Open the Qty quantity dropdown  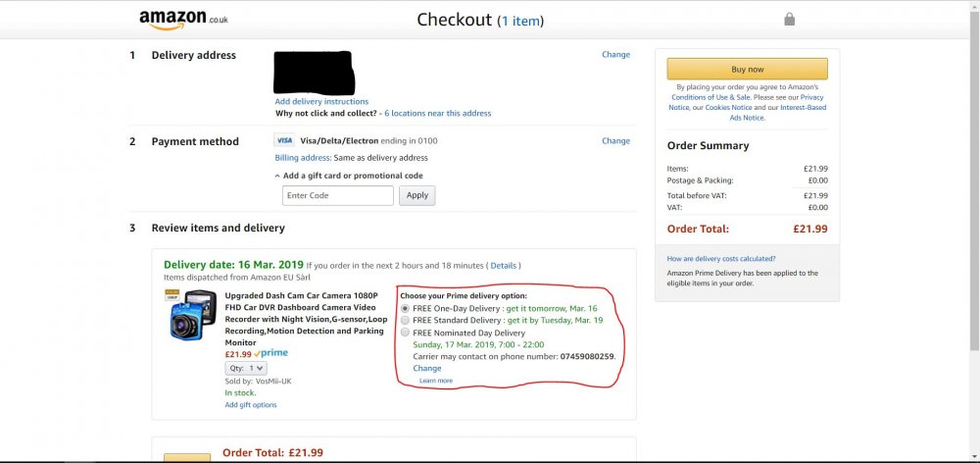[x=246, y=369]
